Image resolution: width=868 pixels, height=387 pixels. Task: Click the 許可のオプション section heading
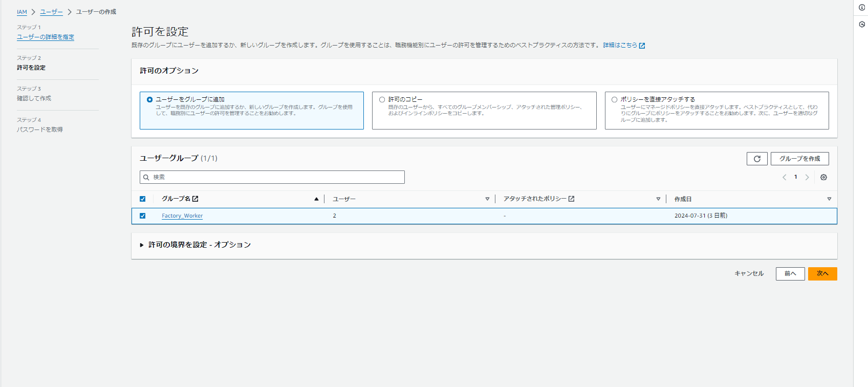[169, 71]
